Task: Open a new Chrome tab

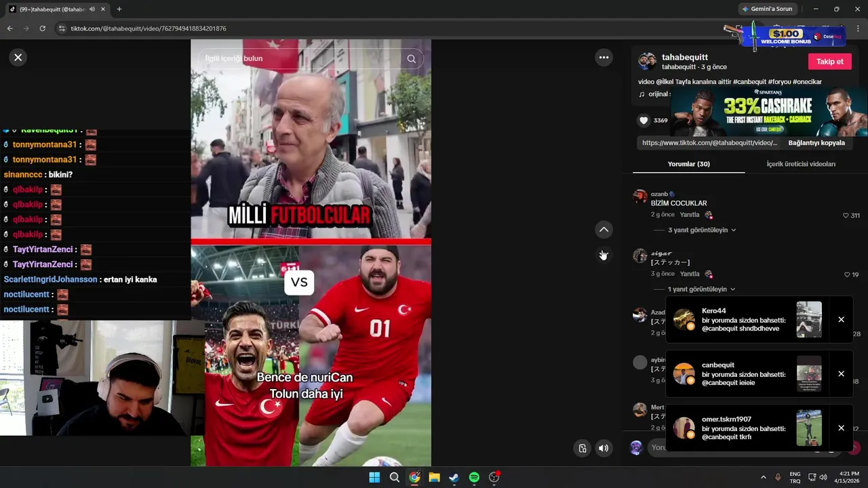Action: pyautogui.click(x=119, y=9)
